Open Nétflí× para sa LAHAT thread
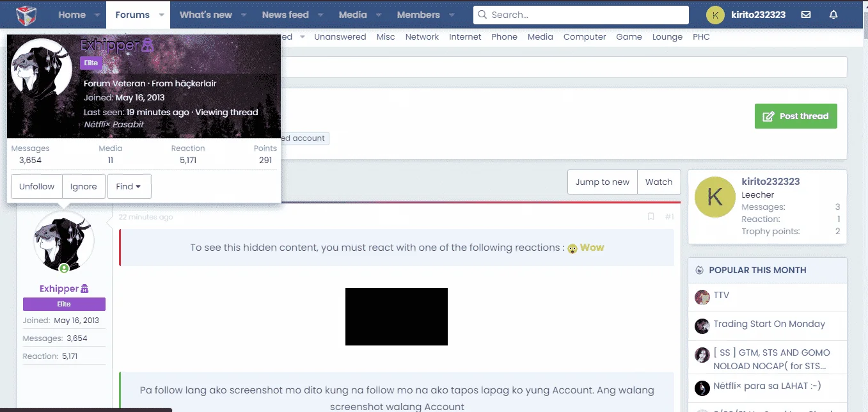The height and width of the screenshot is (412, 868). [x=768, y=386]
